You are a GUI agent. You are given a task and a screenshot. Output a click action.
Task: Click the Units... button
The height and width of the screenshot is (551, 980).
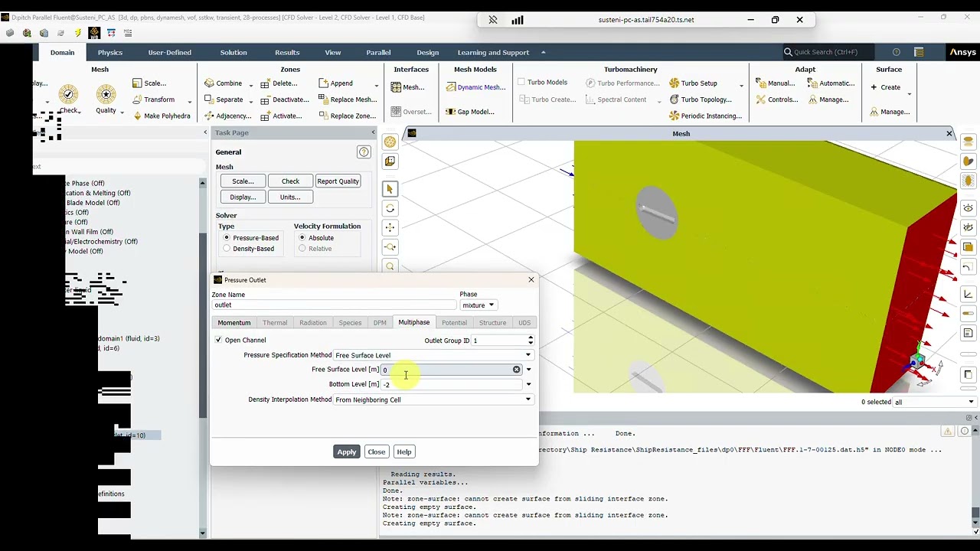[290, 197]
